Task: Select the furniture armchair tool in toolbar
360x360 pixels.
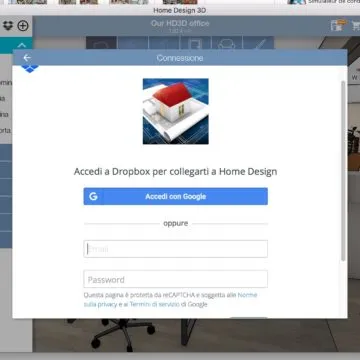Action: pos(227,43)
